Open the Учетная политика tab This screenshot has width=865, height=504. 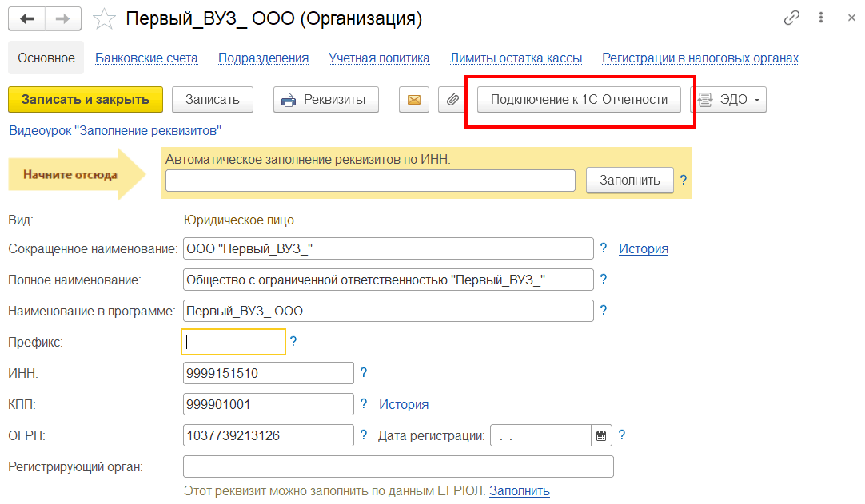coord(379,58)
